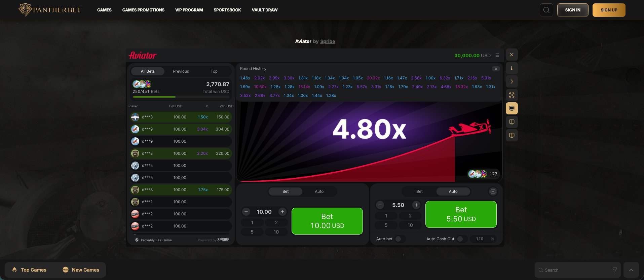Click the avatar group above 250/451 Bets
This screenshot has height=280, width=644.
point(142,84)
